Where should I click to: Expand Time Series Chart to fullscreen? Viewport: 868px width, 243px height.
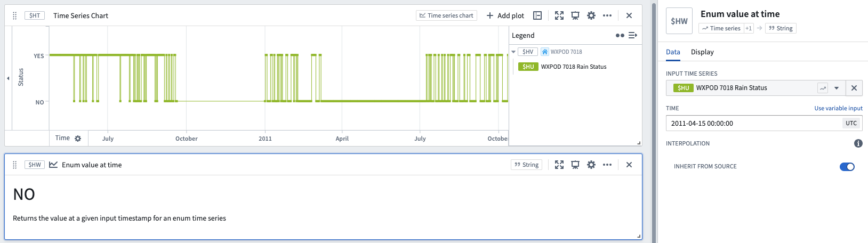coord(559,15)
